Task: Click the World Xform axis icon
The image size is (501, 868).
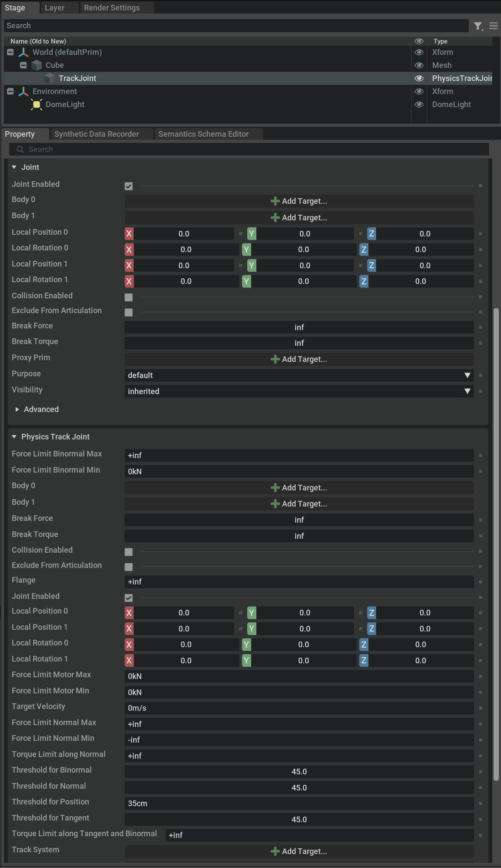Action: coord(24,52)
